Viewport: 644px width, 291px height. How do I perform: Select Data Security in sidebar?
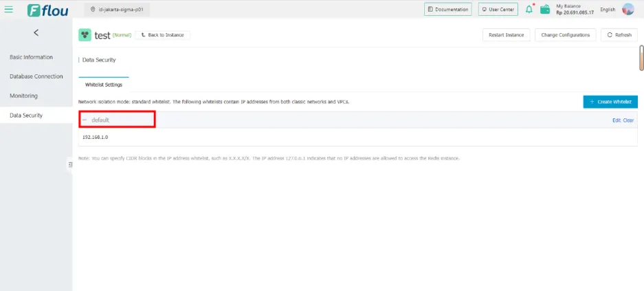36,116
